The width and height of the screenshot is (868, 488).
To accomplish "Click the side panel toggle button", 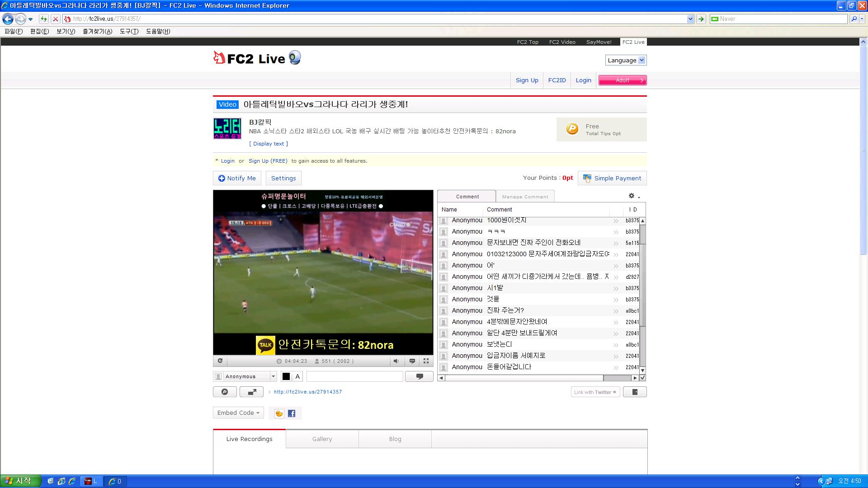I will (x=635, y=392).
